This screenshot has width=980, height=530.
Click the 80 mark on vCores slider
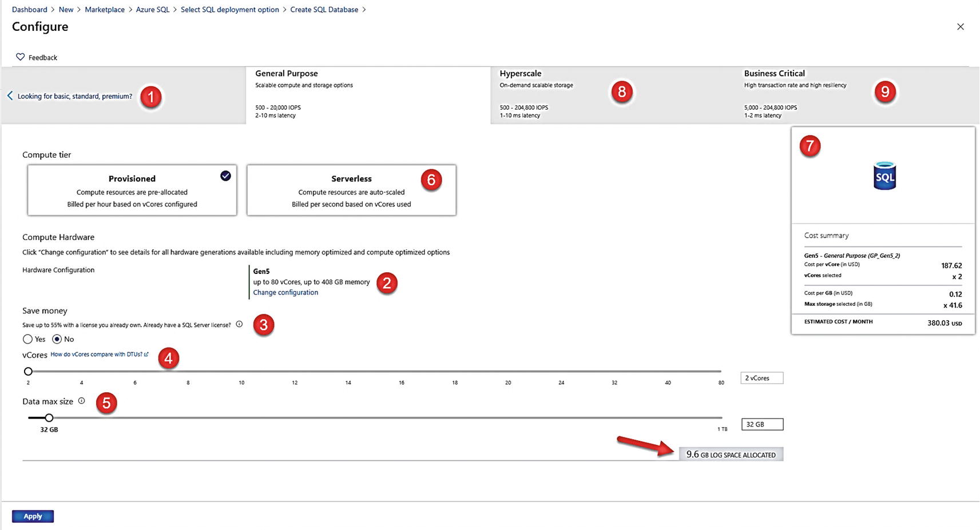tap(721, 382)
